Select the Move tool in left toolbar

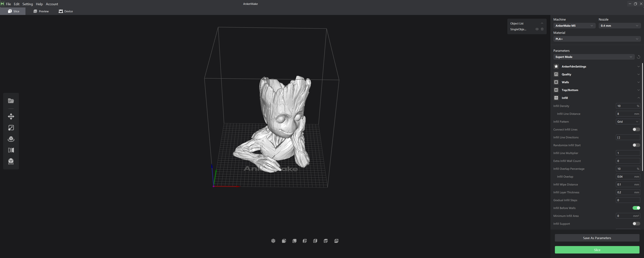pos(11,116)
